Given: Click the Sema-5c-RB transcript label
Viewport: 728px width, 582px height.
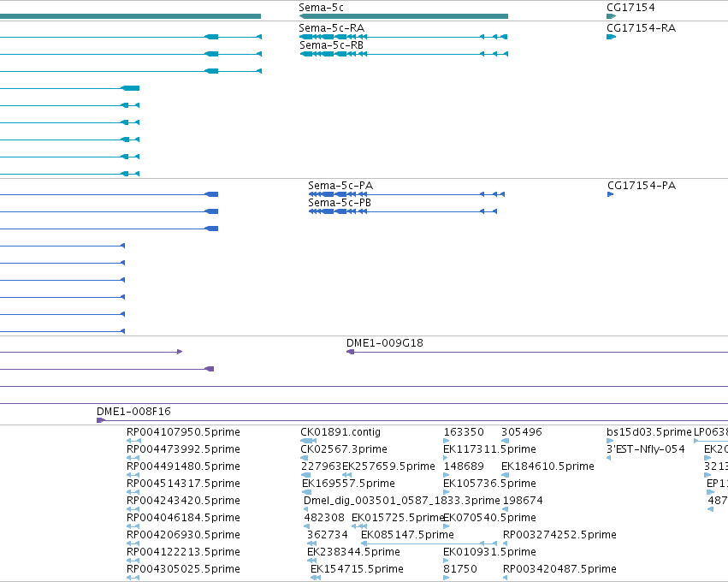Looking at the screenshot, I should pyautogui.click(x=332, y=45).
